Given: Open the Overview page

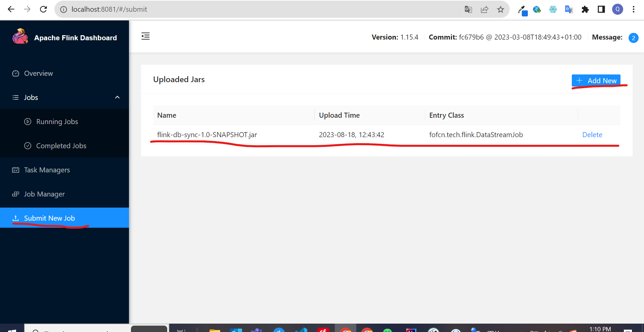Looking at the screenshot, I should tap(38, 73).
